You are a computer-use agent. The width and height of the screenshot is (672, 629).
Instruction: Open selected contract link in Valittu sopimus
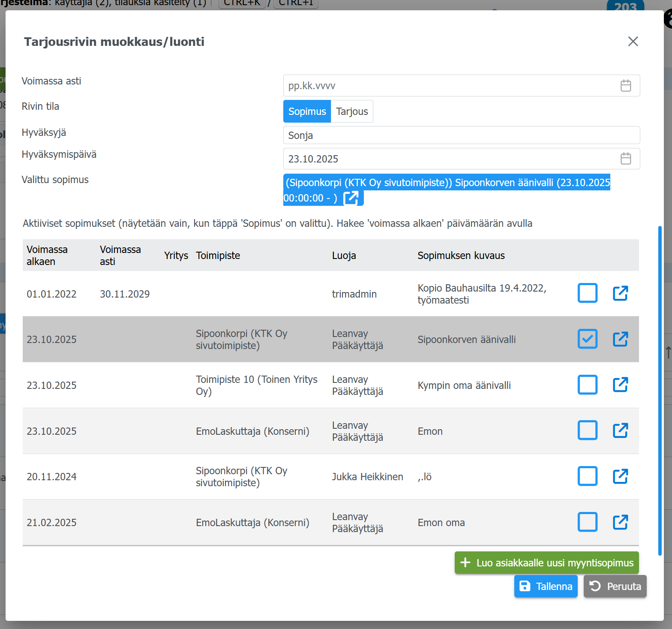pos(351,198)
